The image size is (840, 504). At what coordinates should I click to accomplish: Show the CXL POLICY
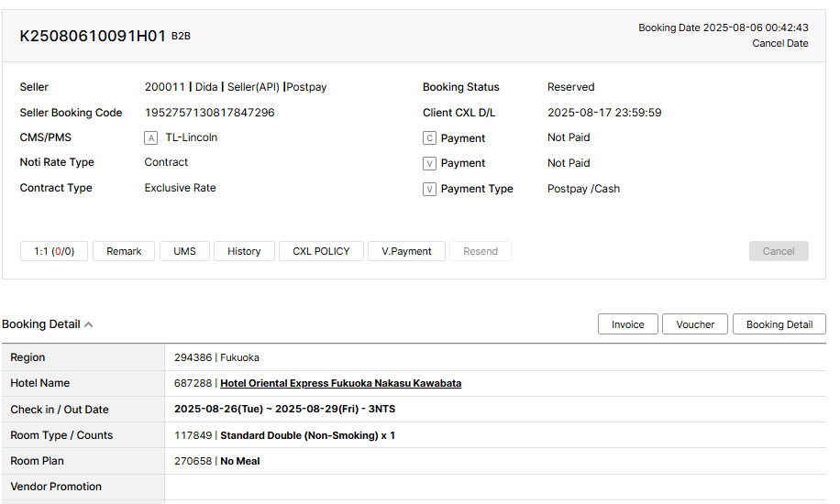pos(321,251)
